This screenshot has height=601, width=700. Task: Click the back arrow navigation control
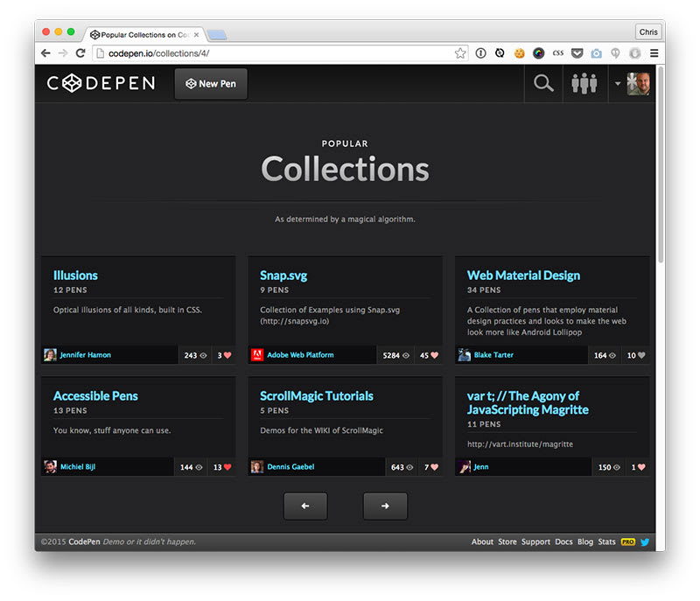45,52
